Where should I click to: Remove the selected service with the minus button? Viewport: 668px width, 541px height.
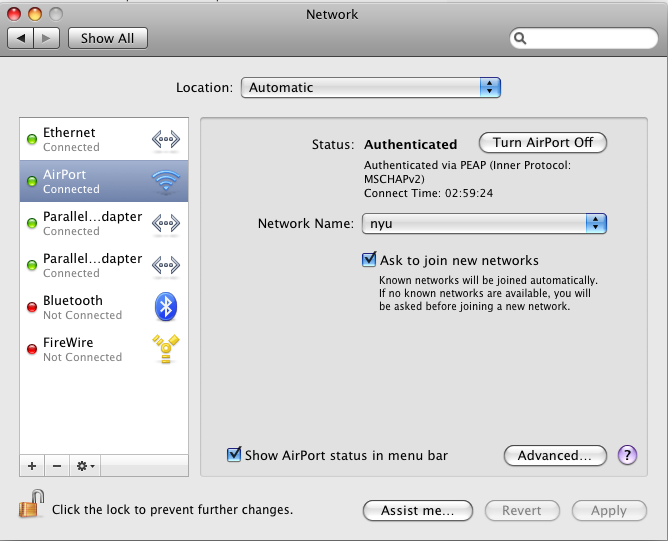pyautogui.click(x=57, y=466)
